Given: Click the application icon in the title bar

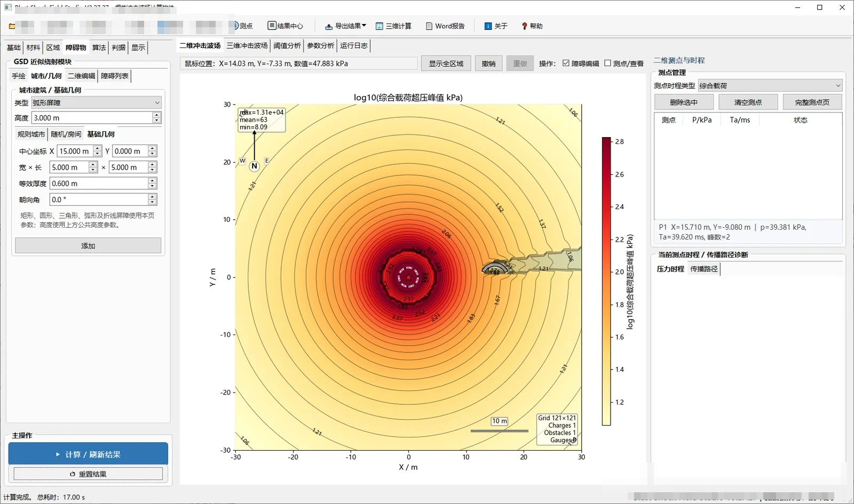Looking at the screenshot, I should coord(7,7).
